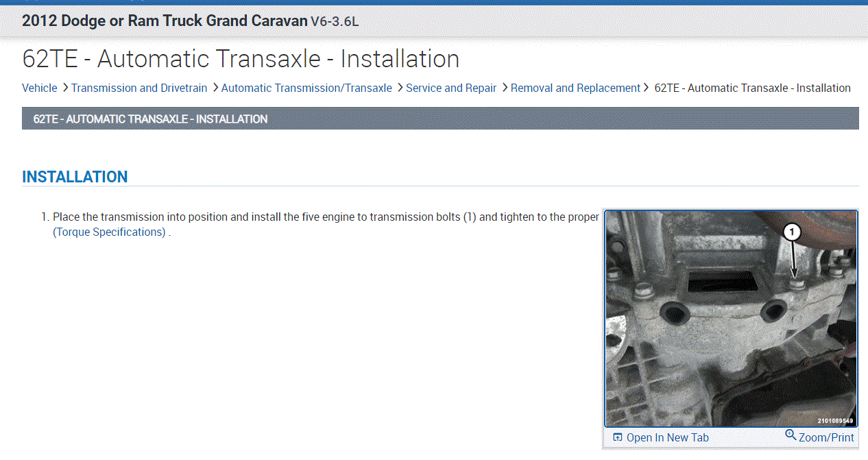Click the Open In New Tab icon
The height and width of the screenshot is (460, 868).
point(618,437)
